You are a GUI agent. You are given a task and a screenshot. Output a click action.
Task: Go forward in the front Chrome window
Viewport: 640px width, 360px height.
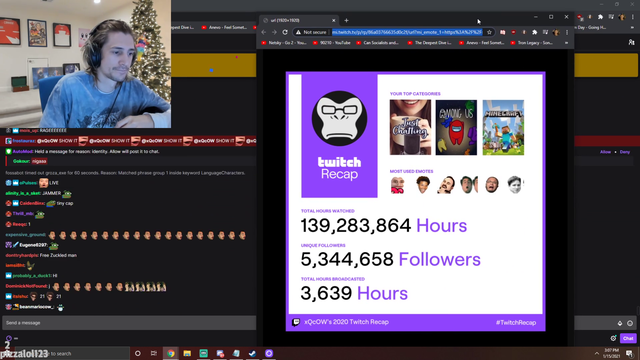[274, 32]
